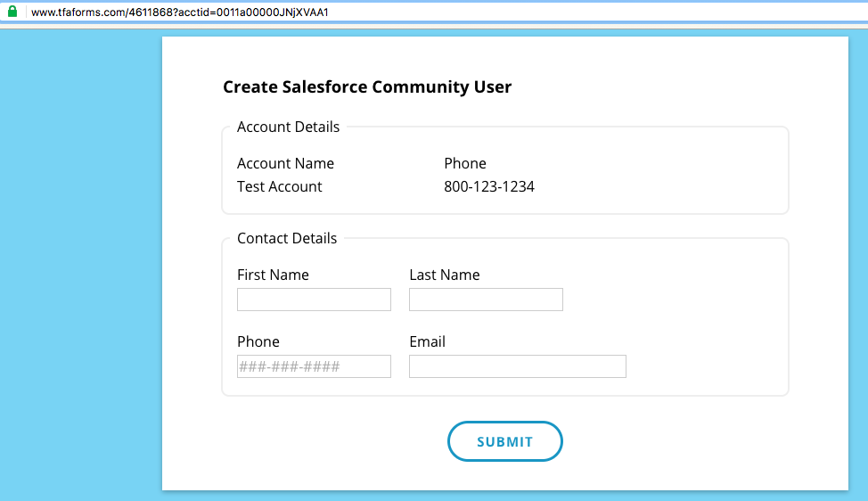Click the Test Account value text
Screen dimensions: 868x501
(x=280, y=186)
